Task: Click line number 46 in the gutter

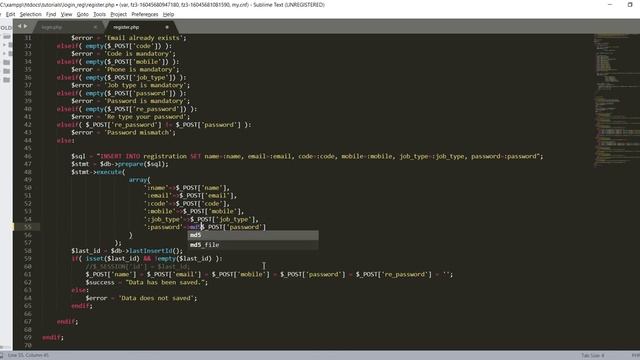Action: point(28,156)
